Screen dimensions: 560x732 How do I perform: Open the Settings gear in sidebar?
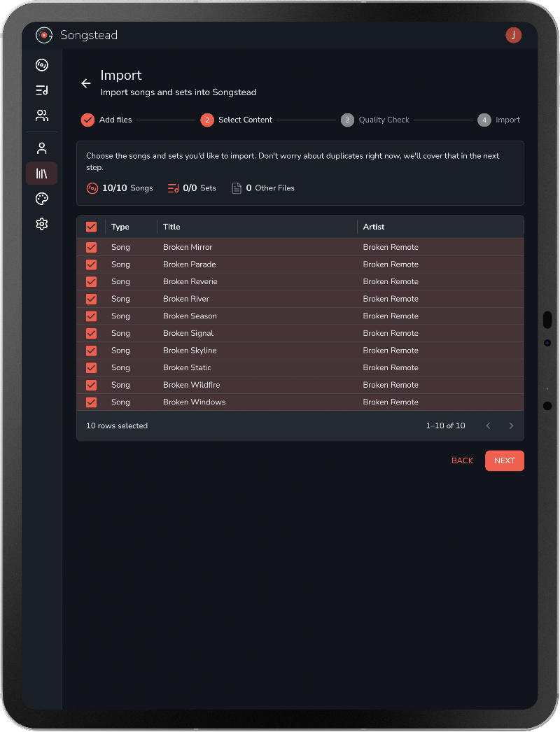(x=41, y=224)
